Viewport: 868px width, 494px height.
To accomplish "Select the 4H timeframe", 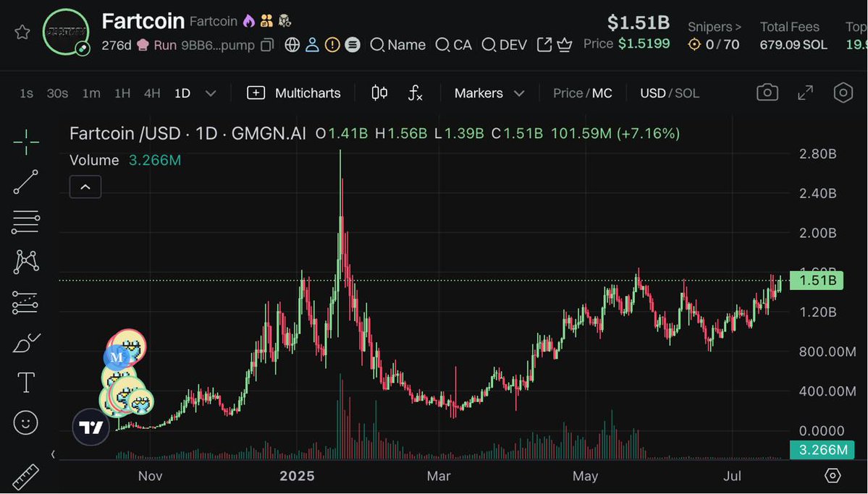I will (x=152, y=93).
